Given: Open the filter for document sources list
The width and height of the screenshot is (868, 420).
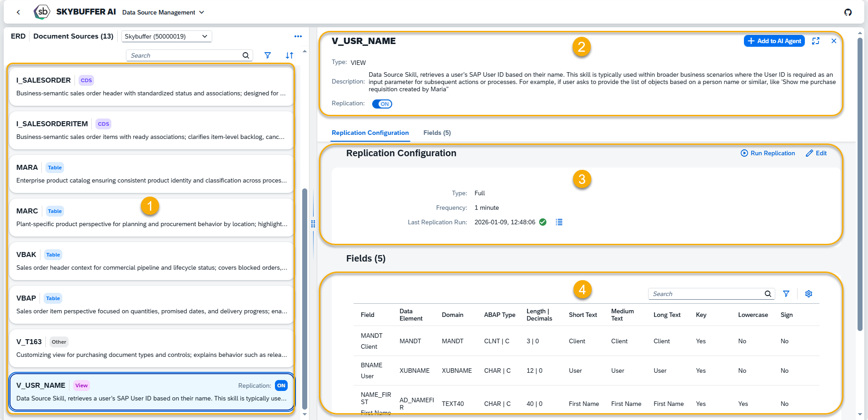Looking at the screenshot, I should click(268, 55).
